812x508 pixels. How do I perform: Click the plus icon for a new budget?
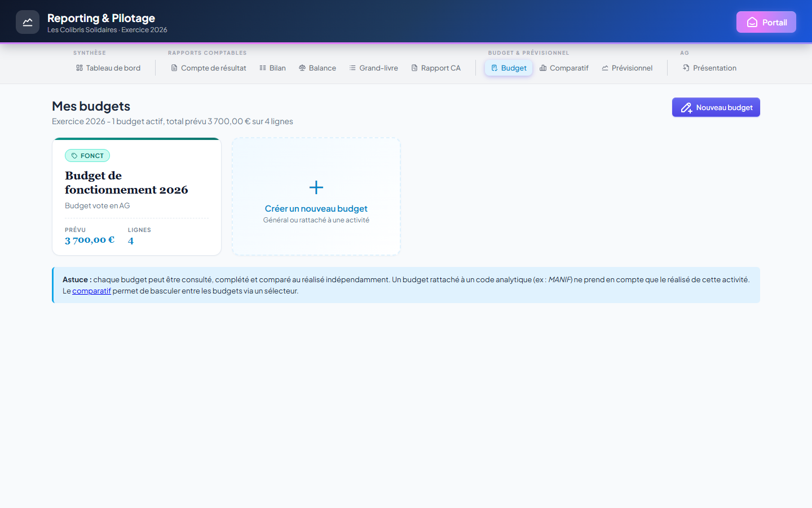click(x=316, y=187)
